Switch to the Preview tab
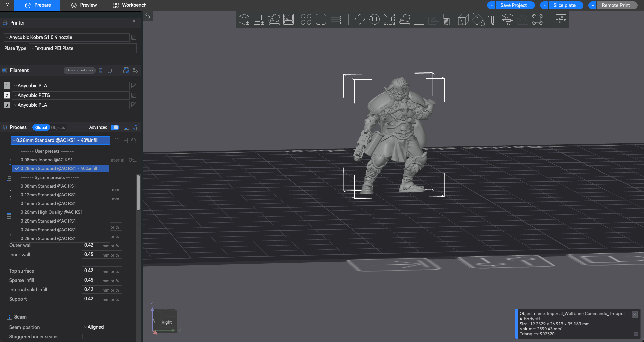Screen dimensions: 644x342 (84, 5)
